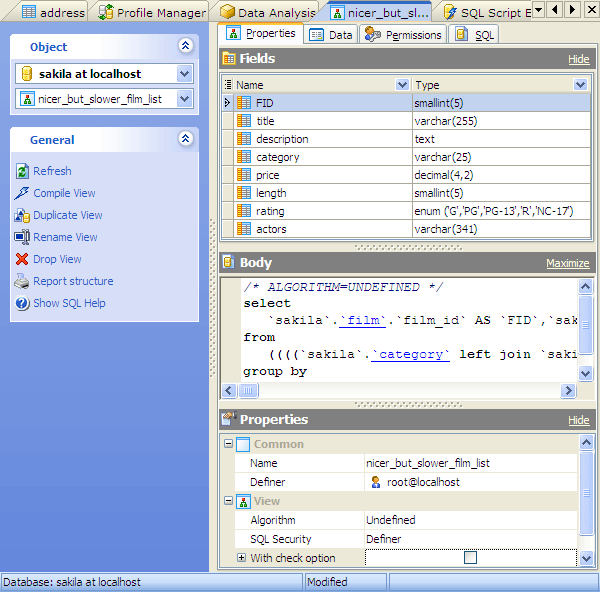Click the root@localhost user icon
Viewport: 600px width, 592px height.
pos(376,482)
